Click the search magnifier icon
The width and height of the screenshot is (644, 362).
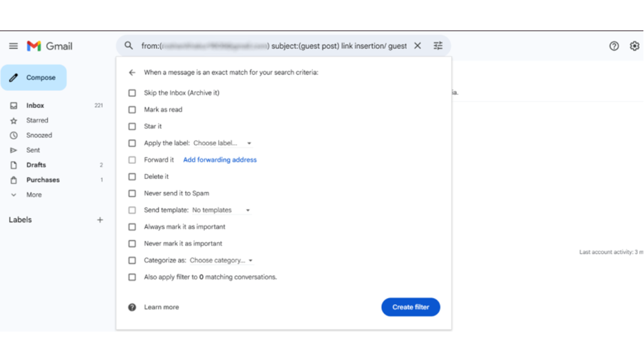pyautogui.click(x=129, y=45)
